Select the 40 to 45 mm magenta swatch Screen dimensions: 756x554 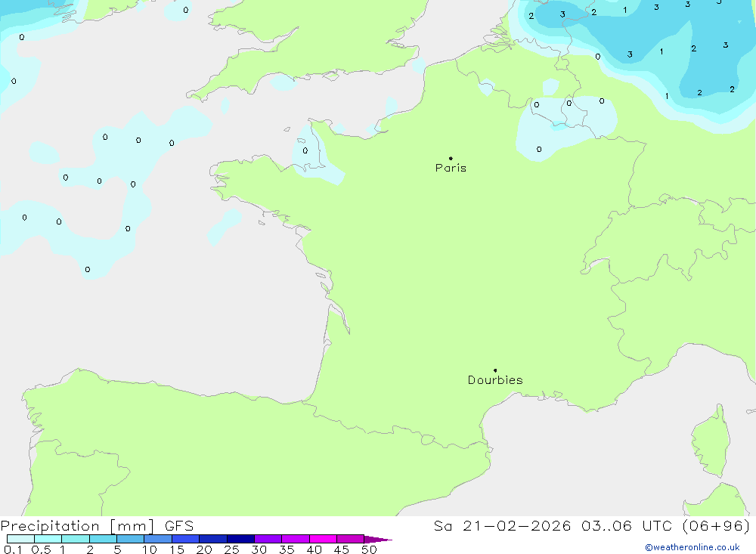point(323,539)
